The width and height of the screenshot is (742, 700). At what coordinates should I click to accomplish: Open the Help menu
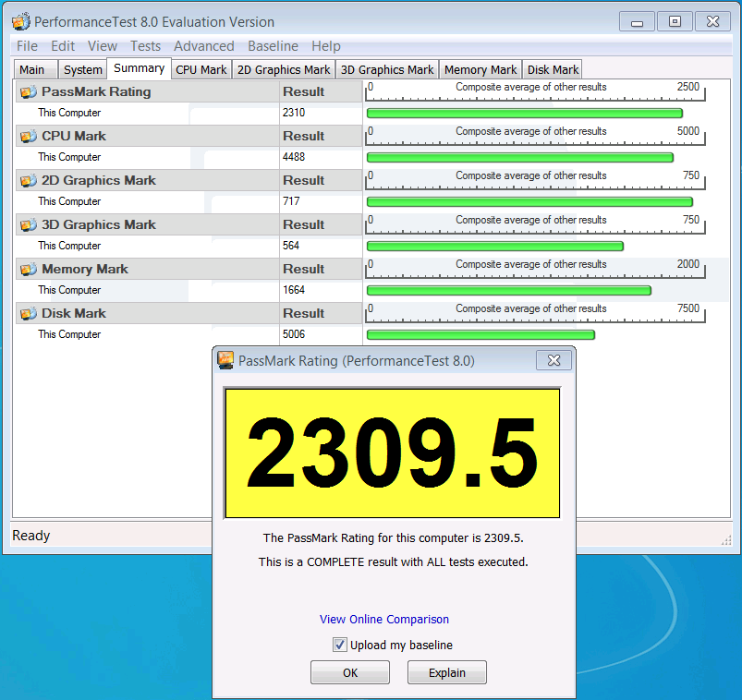coord(326,46)
